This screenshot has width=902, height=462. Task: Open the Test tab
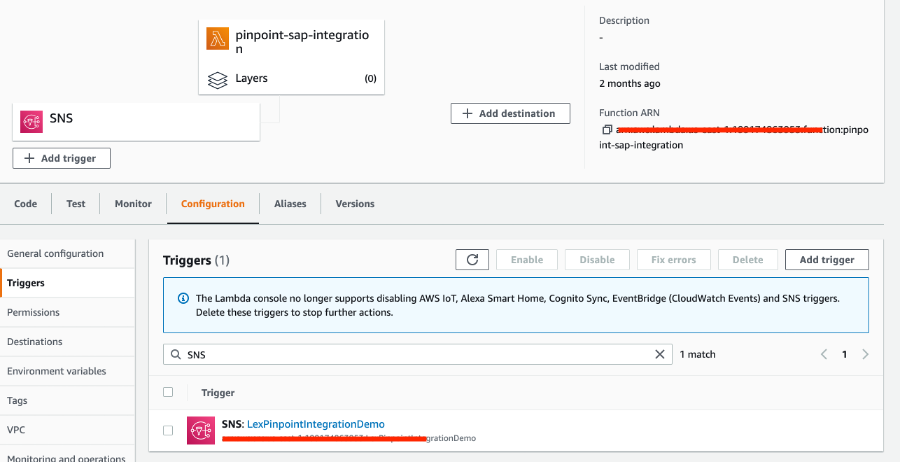tap(75, 204)
